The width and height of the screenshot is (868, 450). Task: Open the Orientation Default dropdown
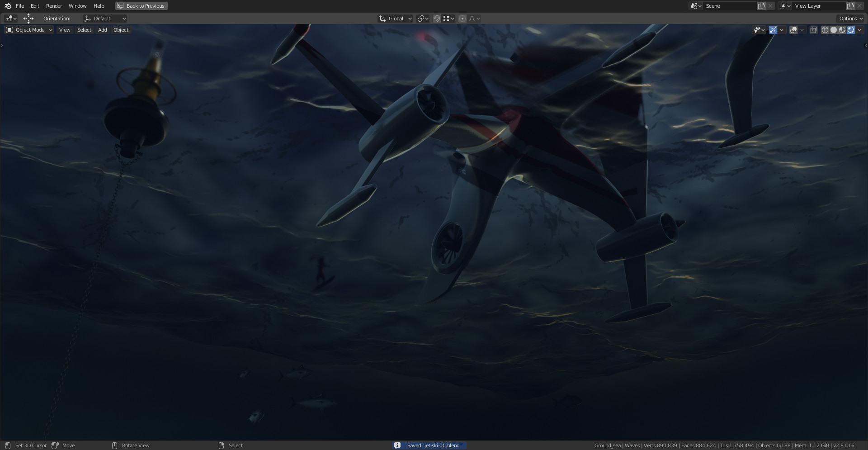click(105, 19)
